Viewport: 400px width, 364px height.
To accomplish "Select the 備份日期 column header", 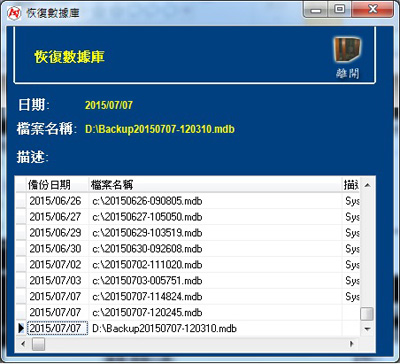I will coord(57,184).
